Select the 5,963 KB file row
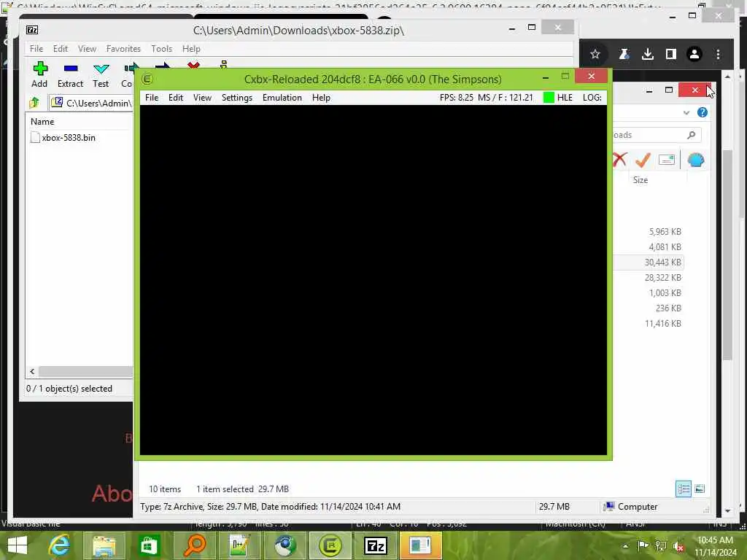The height and width of the screenshot is (560, 747). tap(649, 232)
